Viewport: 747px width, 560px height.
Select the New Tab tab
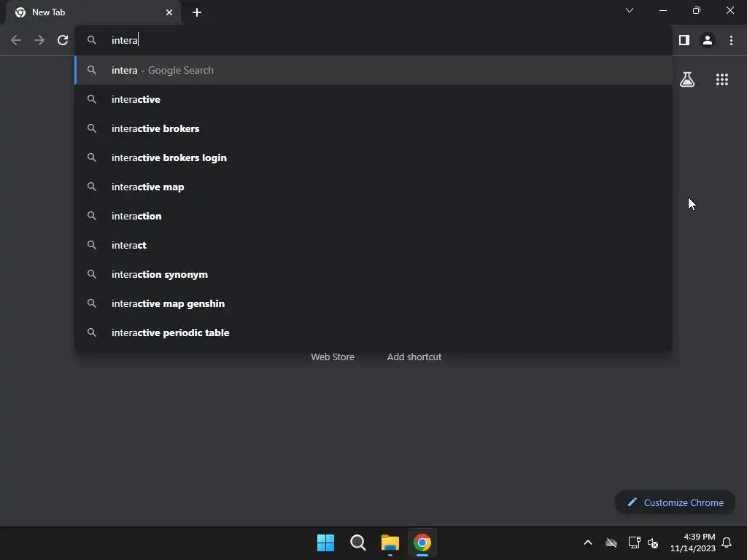93,12
